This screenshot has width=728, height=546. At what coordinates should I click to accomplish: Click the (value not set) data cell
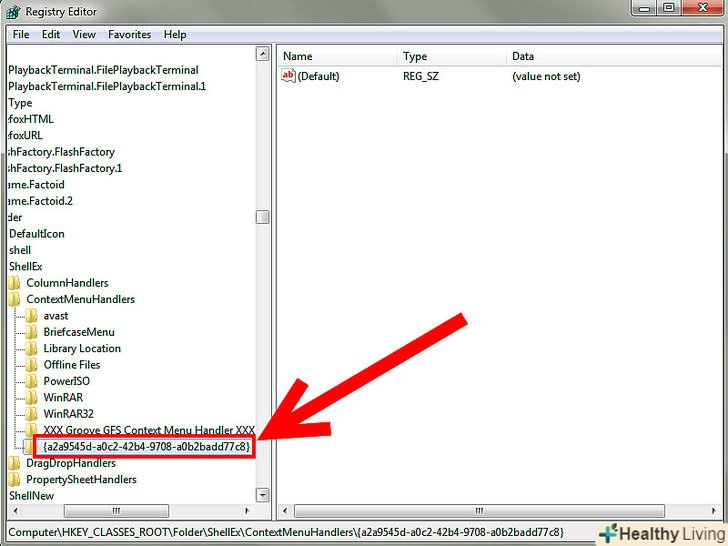point(546,76)
